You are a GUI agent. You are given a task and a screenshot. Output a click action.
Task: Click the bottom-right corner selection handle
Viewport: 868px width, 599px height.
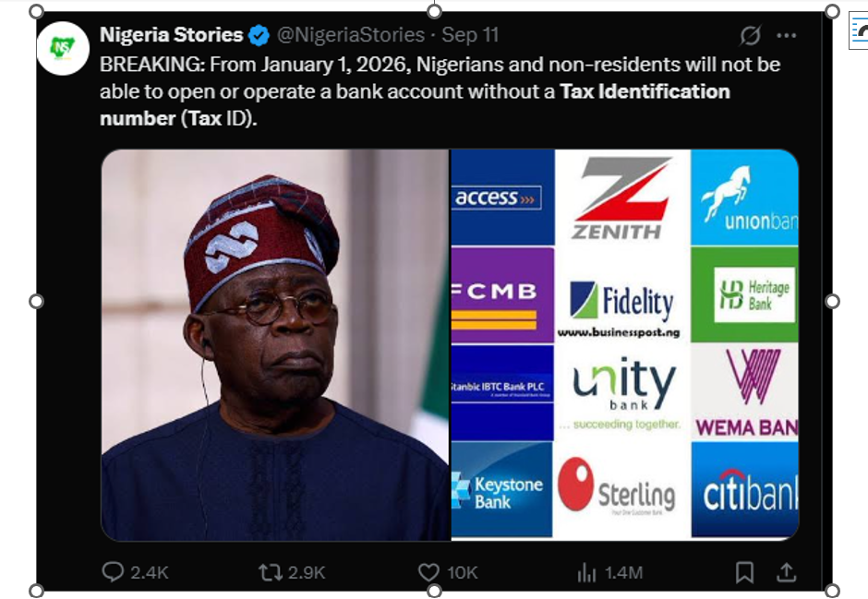(x=832, y=591)
